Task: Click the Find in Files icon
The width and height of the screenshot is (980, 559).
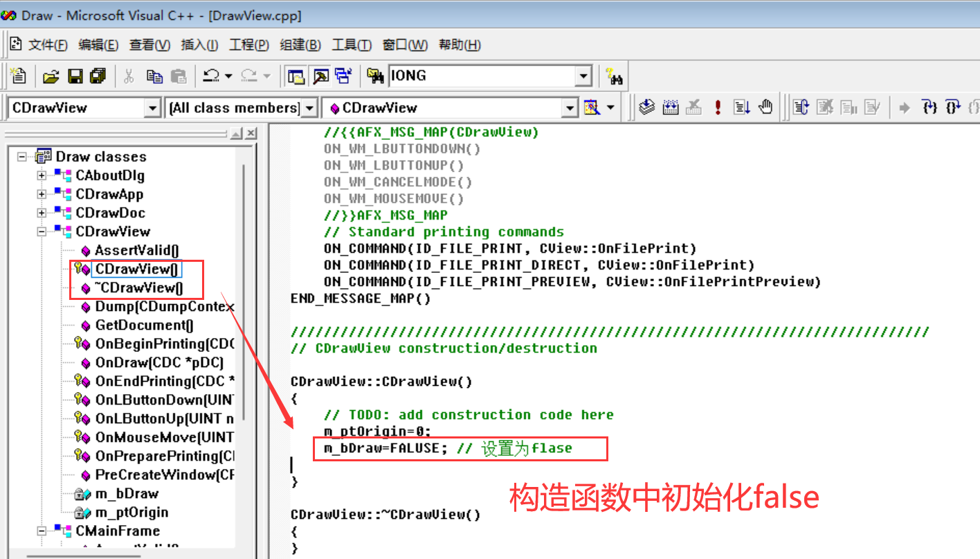Action: click(375, 76)
